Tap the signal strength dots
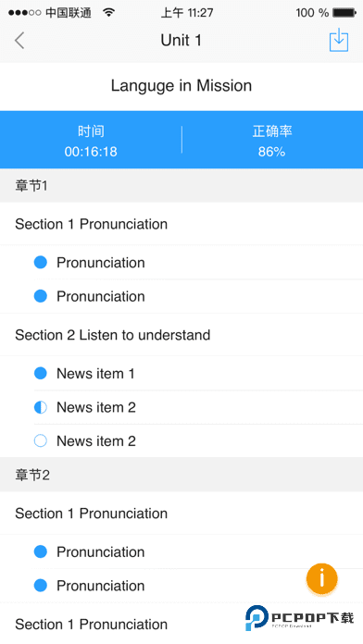Viewport: 363px width, 644px height. coord(24,13)
